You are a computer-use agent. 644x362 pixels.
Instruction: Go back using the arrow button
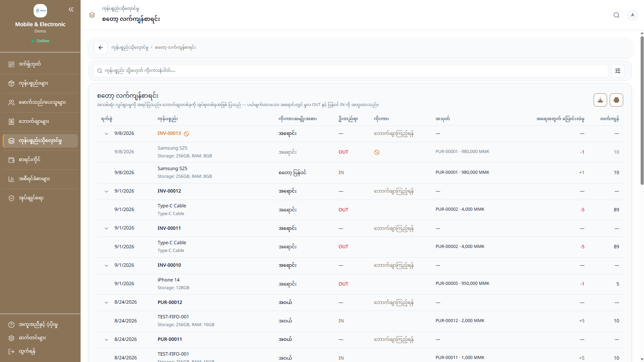coord(101,48)
